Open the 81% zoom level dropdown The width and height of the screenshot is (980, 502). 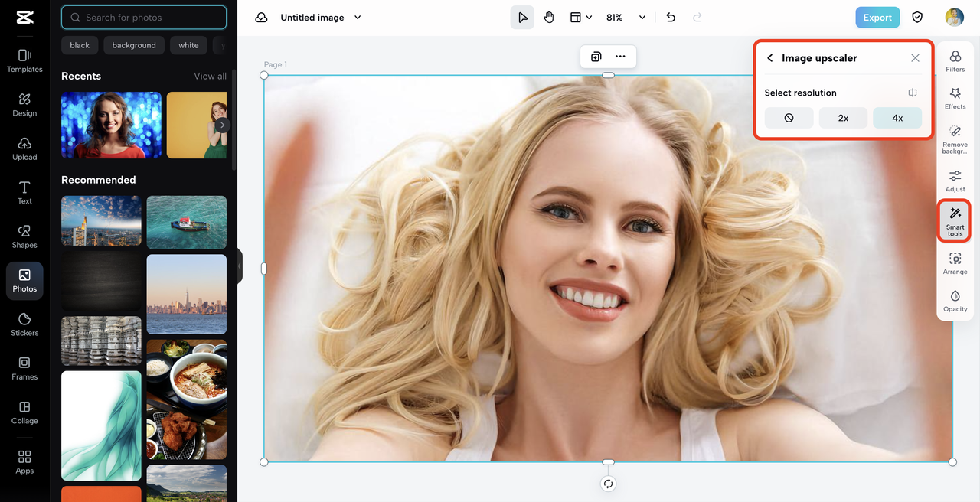click(x=626, y=18)
